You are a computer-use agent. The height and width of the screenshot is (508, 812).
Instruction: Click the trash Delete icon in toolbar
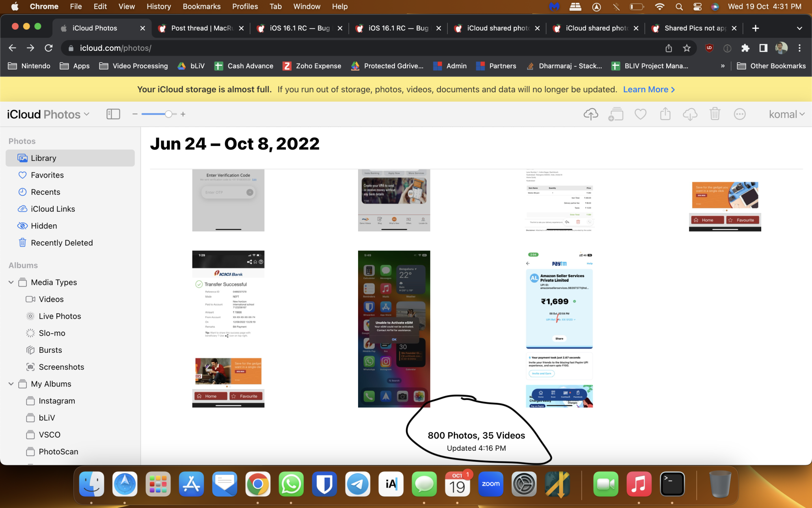pos(715,114)
